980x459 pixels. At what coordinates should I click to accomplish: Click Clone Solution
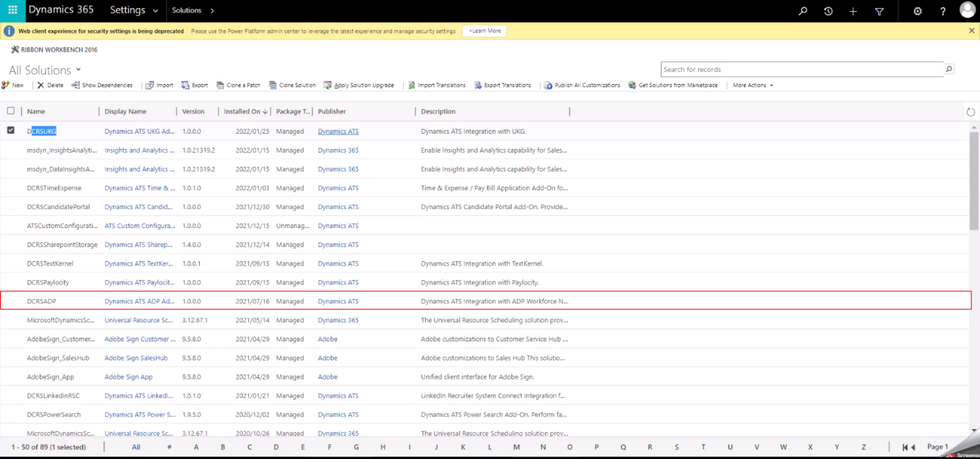[x=292, y=85]
